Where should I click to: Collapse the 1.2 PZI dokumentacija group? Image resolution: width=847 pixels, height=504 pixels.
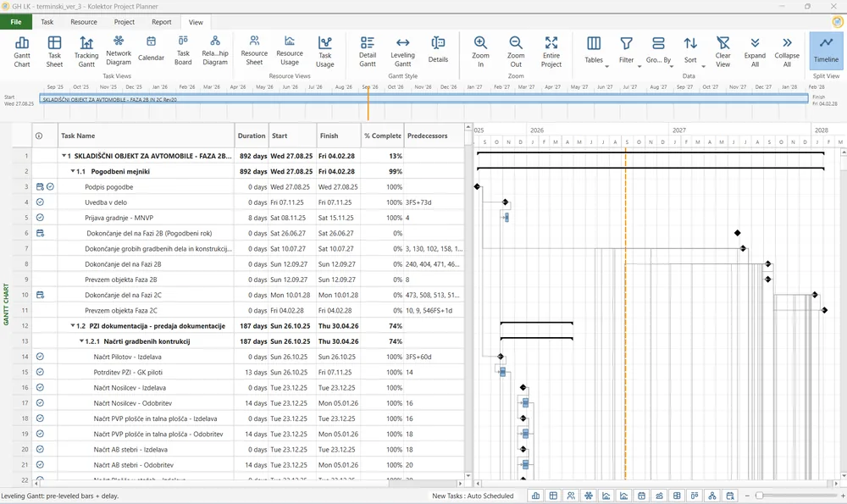tap(73, 326)
